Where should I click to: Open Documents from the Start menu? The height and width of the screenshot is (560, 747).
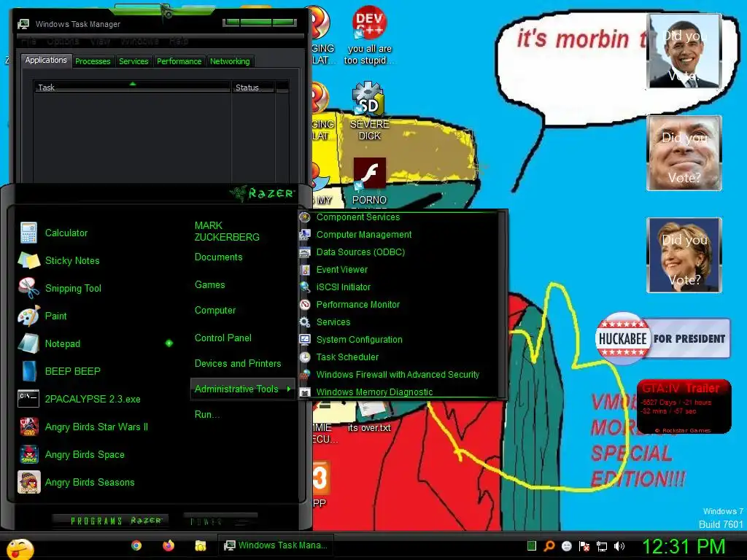tap(219, 257)
